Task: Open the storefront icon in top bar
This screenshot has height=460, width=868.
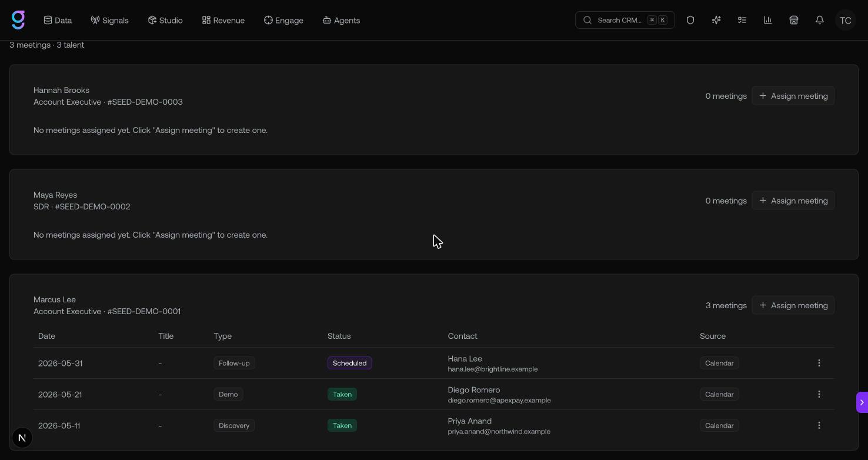Action: [x=794, y=20]
